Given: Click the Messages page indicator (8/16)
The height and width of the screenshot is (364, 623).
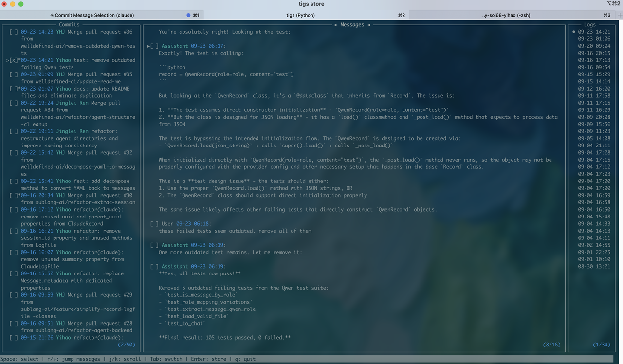Looking at the screenshot, I should click(551, 345).
